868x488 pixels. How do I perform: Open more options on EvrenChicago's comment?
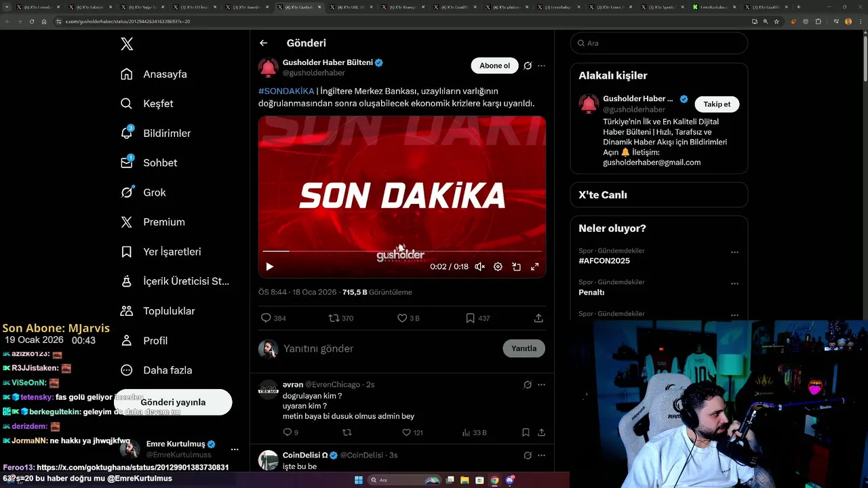pyautogui.click(x=541, y=384)
